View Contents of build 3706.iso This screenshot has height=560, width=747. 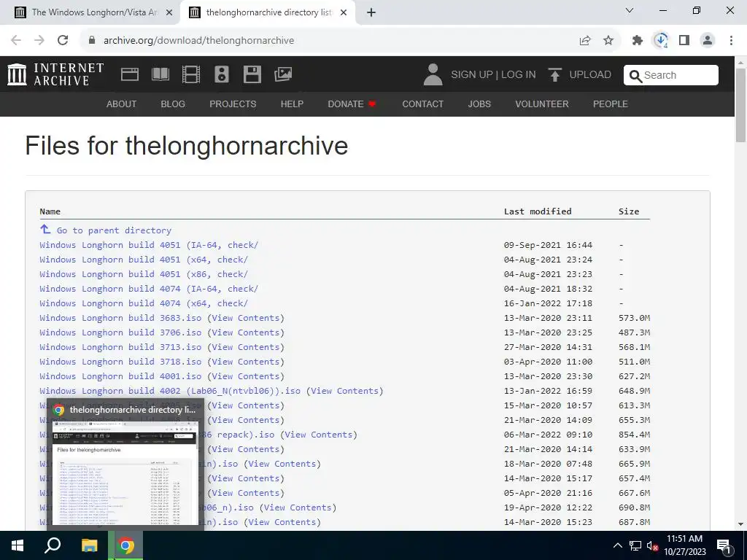tap(245, 332)
